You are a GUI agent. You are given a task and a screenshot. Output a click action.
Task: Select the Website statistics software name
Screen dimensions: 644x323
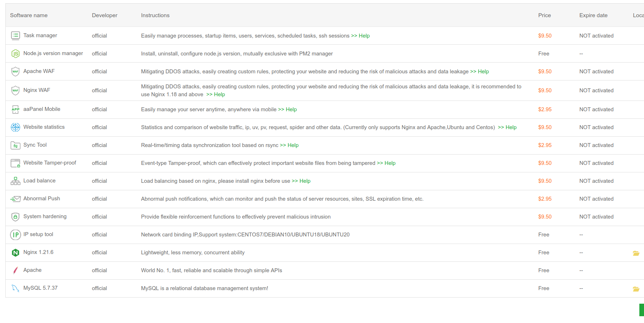(x=44, y=127)
